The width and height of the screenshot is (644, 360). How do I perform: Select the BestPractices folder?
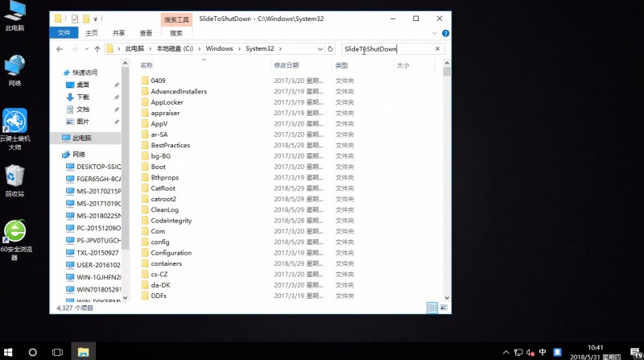171,145
